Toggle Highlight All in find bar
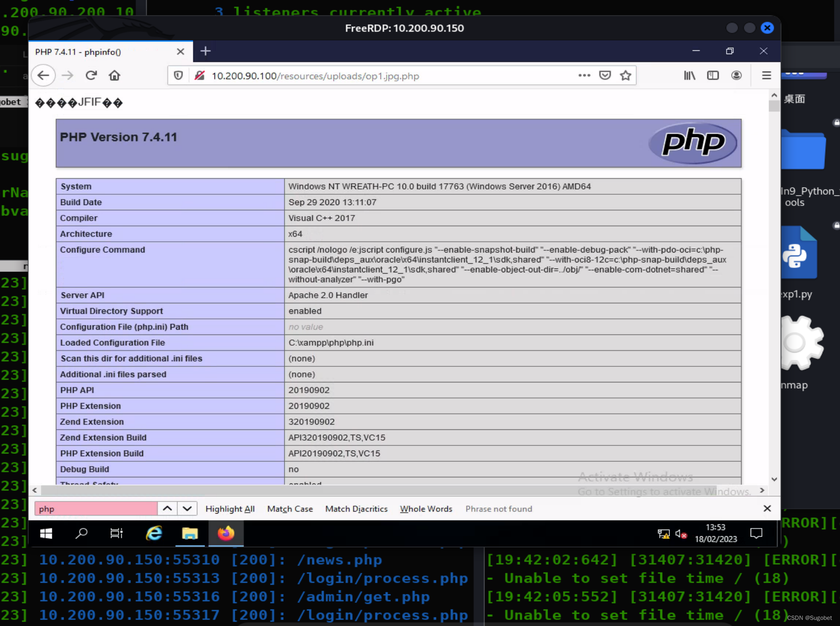 (x=230, y=509)
